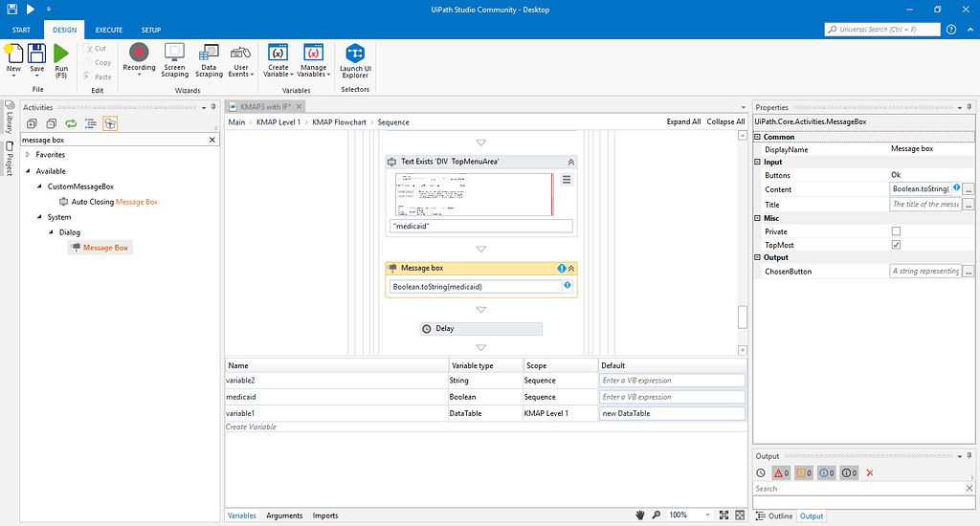The height and width of the screenshot is (526, 980).
Task: Click the Universal Search field
Action: pos(882,30)
